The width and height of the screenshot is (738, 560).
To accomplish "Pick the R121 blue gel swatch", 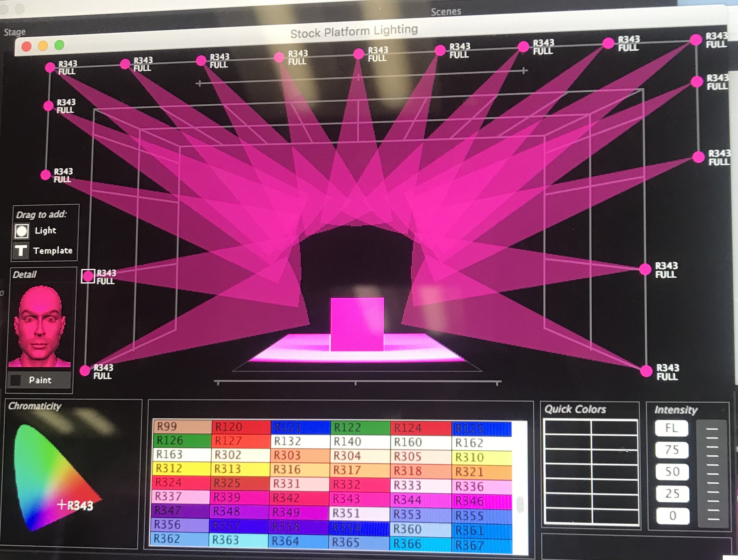I will pos(300,427).
